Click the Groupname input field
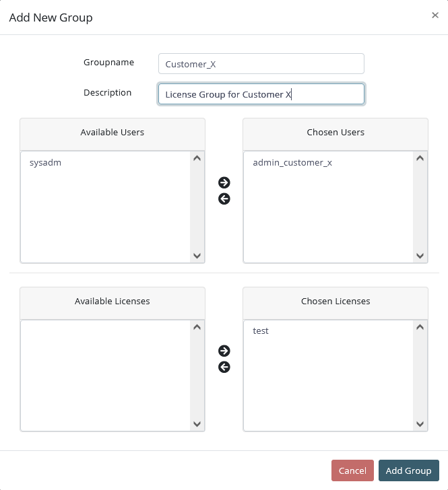Viewport: 448px width, 490px height. point(261,64)
